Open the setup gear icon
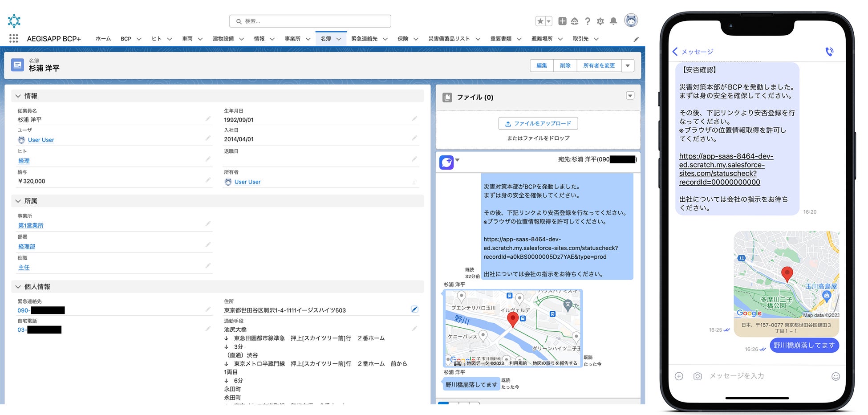 600,21
